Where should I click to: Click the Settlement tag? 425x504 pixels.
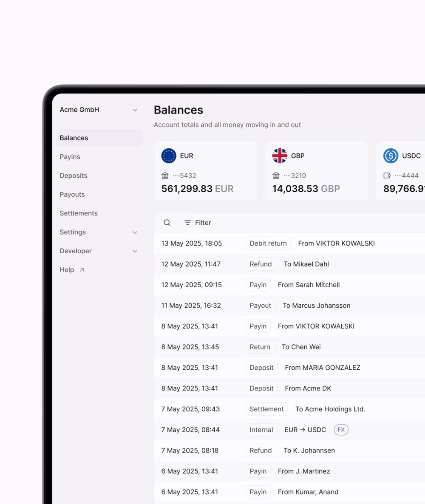[x=267, y=409]
